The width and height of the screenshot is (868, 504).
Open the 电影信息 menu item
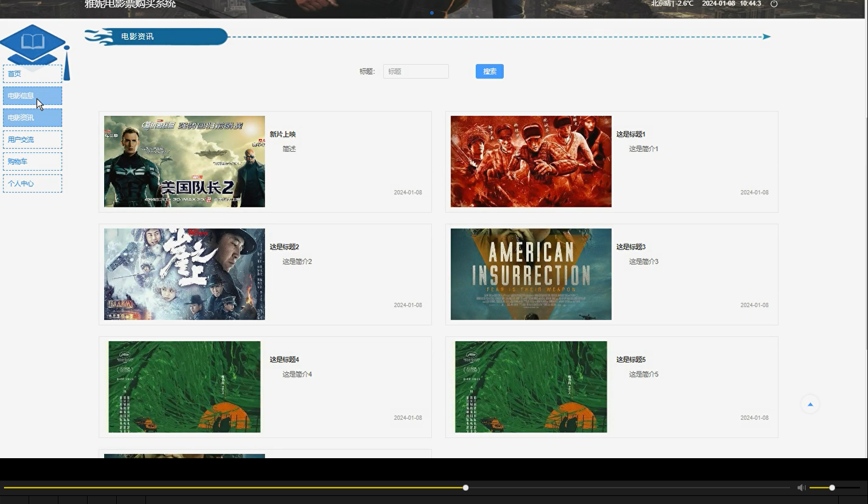(x=33, y=96)
